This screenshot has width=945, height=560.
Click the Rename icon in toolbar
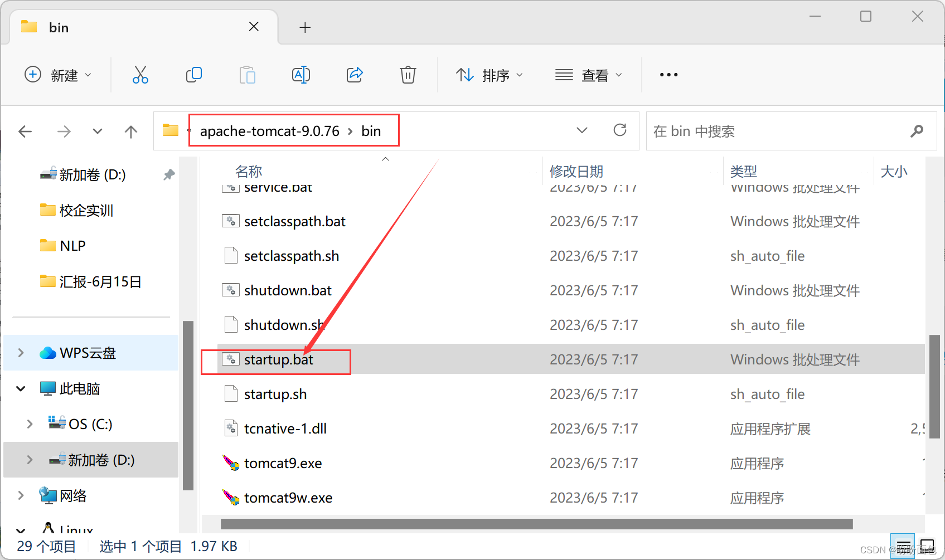301,75
